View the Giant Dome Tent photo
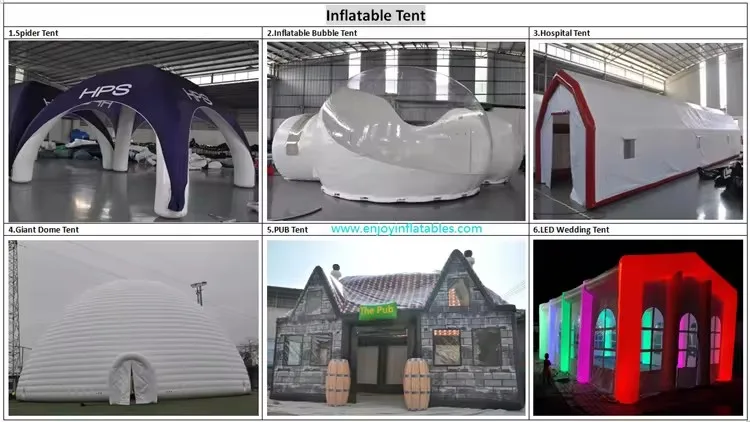 [133, 328]
